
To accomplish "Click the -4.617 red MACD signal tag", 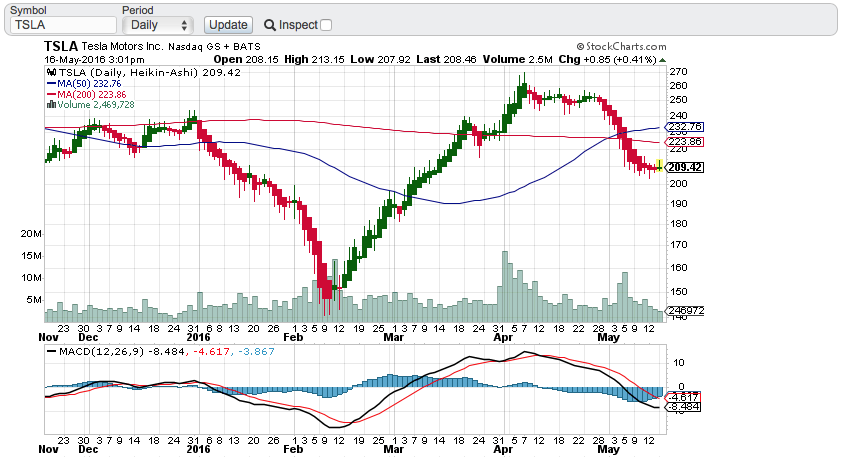I will [x=683, y=397].
